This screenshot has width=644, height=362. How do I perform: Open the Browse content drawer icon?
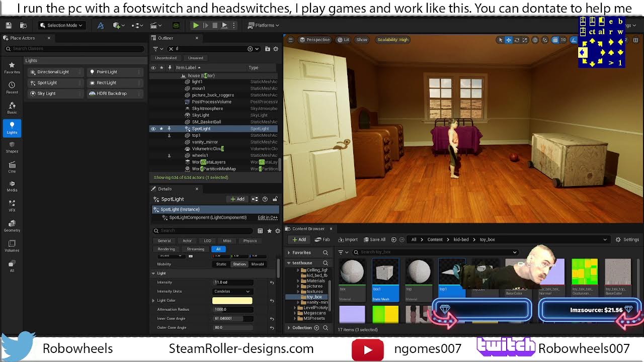[23, 25]
